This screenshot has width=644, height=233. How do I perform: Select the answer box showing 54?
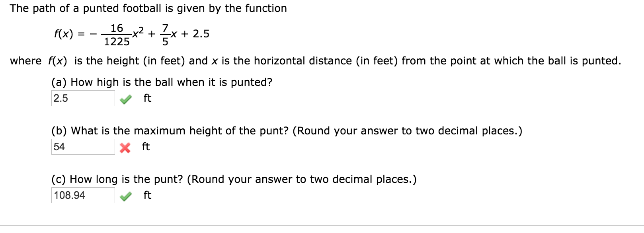click(82, 146)
